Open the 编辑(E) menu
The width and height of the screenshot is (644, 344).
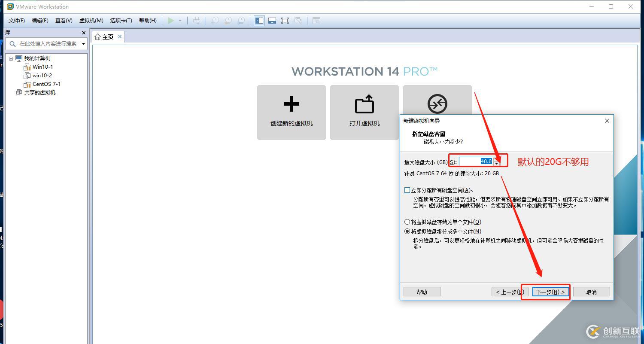40,21
